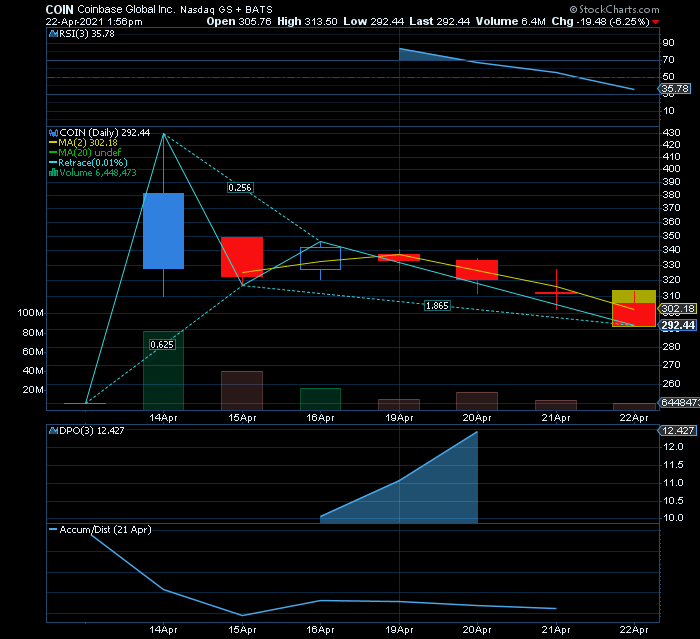
Task: Click the 15Apr volume bar
Action: coord(242,391)
